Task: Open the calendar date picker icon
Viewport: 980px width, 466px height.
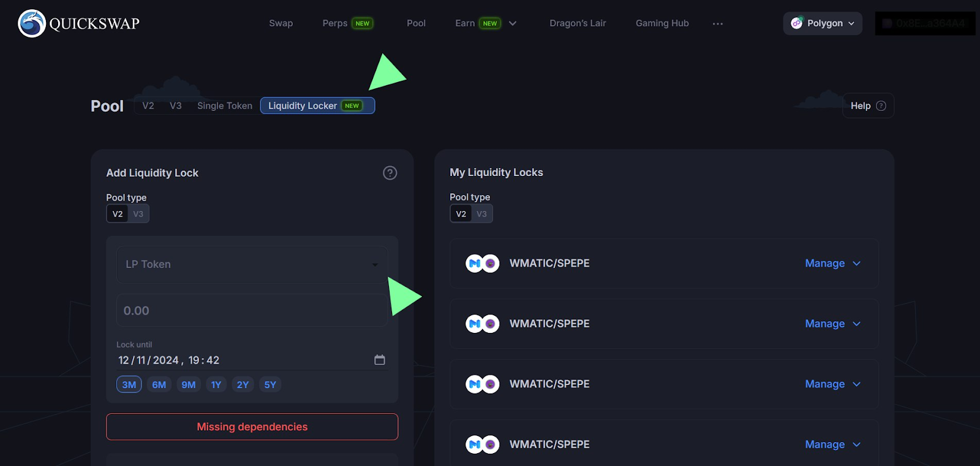Action: tap(380, 360)
